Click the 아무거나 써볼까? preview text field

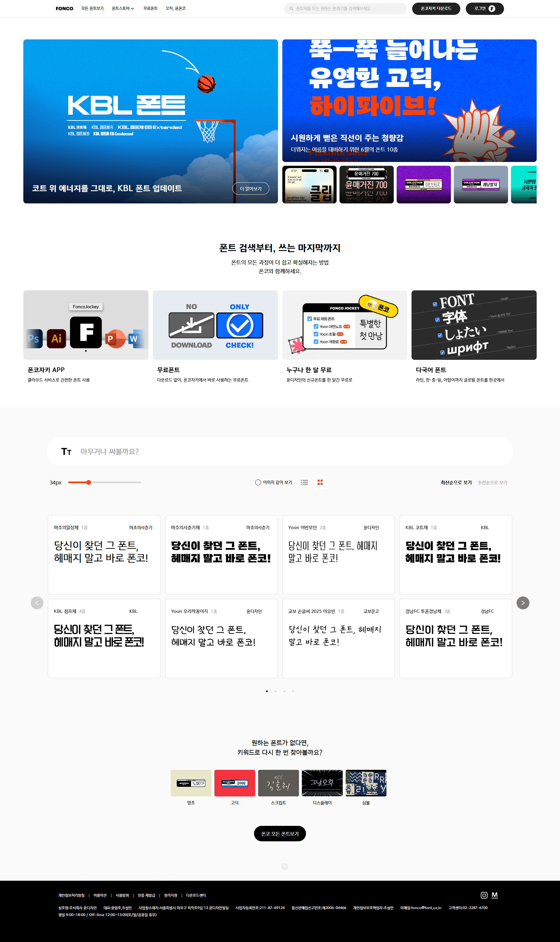280,451
